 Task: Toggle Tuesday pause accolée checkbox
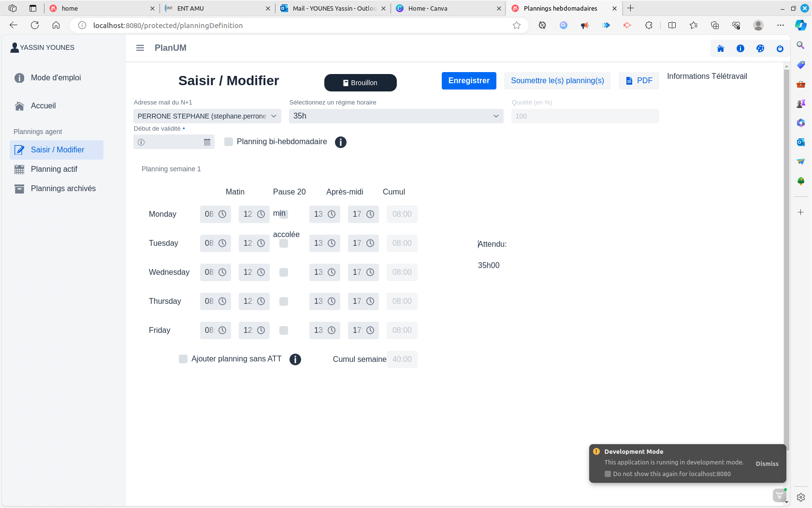click(x=284, y=243)
